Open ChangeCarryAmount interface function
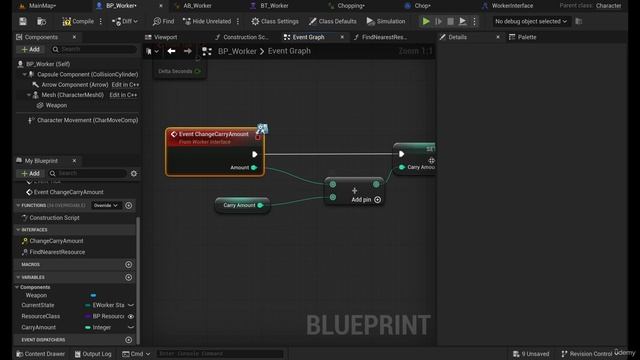This screenshot has height=360, width=640. pyautogui.click(x=56, y=241)
